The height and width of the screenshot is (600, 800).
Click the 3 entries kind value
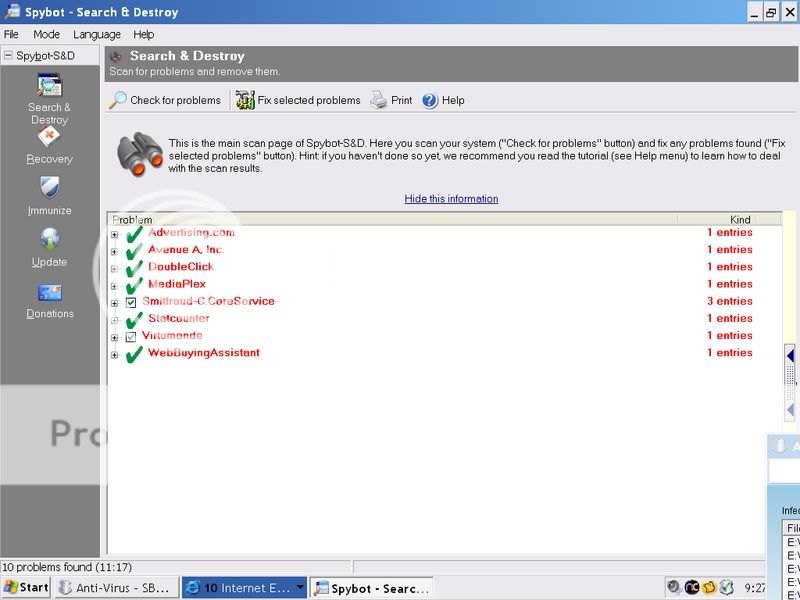pyautogui.click(x=730, y=301)
